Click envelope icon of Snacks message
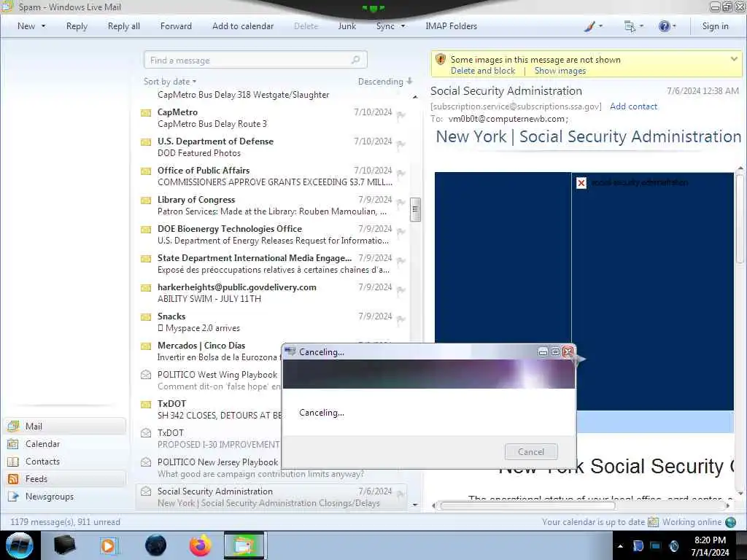The image size is (747, 560). pos(146,316)
